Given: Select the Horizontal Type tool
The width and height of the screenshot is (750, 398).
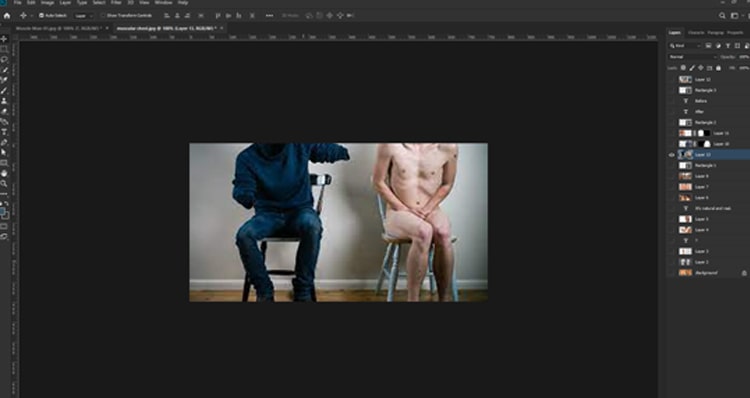Looking at the screenshot, I should 4,132.
